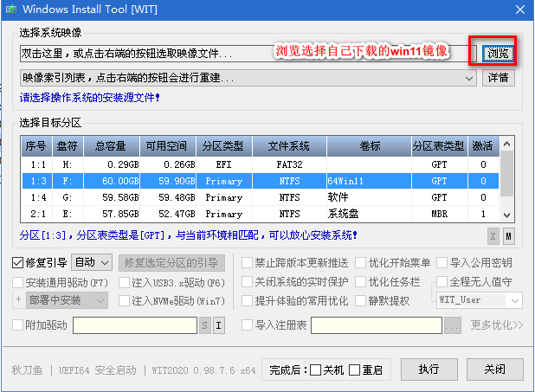Screen dimensions: 535x392
Task: Select partition row 1:3 F: 64Win11
Action: 261,181
